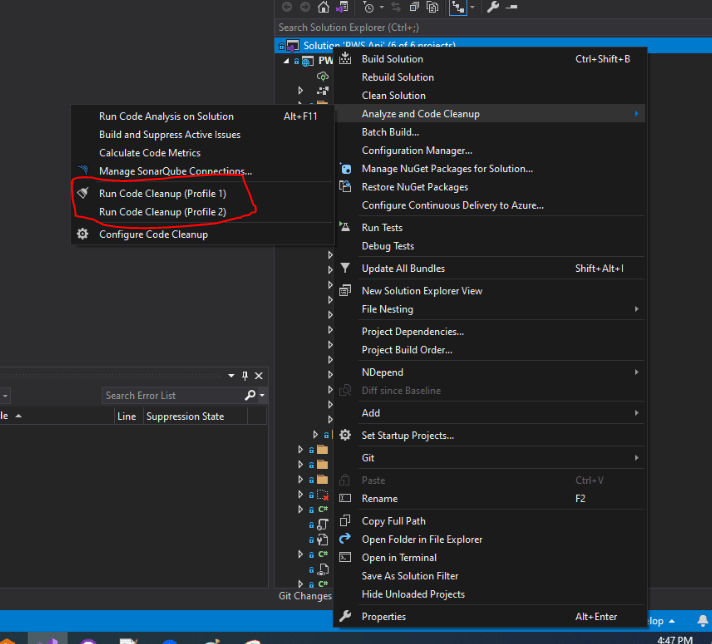Image resolution: width=712 pixels, height=644 pixels.
Task: Select Run Code Analysis on Solution
Action: 203,116
